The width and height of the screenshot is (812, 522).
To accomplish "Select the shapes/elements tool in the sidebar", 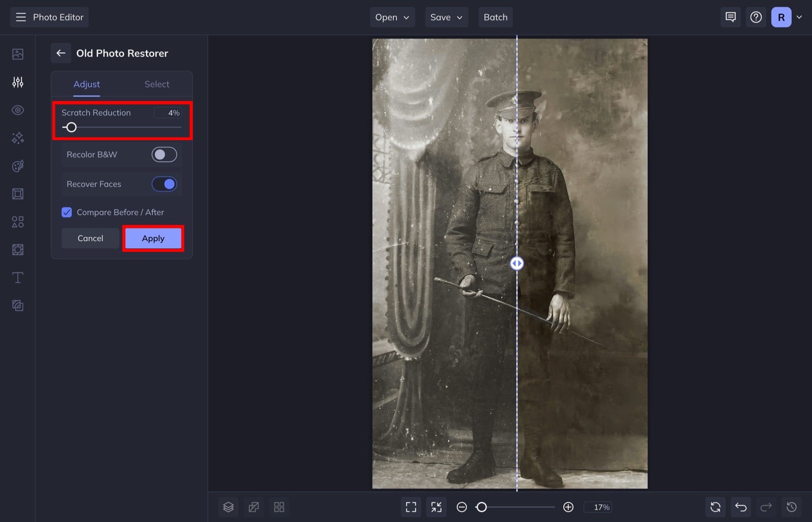I will coord(17,222).
